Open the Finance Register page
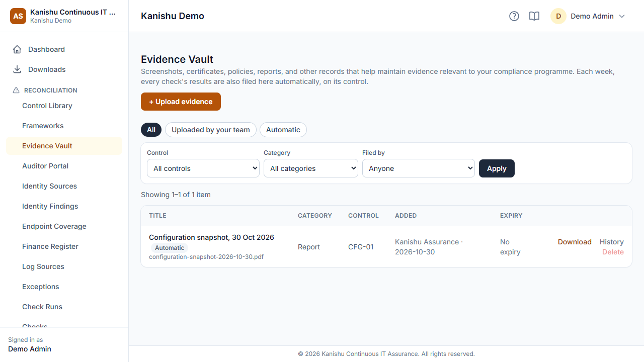Viewport: 644px width, 362px height. pyautogui.click(x=64, y=246)
